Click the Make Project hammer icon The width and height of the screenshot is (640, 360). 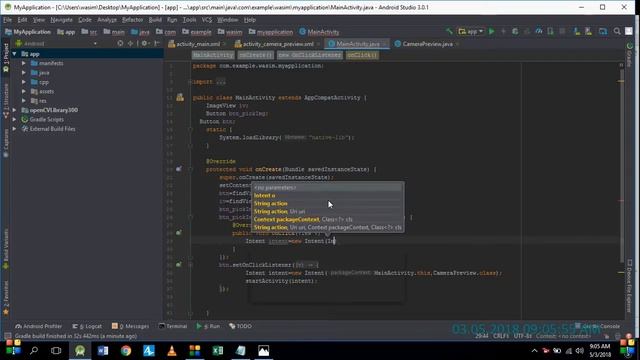coord(449,31)
